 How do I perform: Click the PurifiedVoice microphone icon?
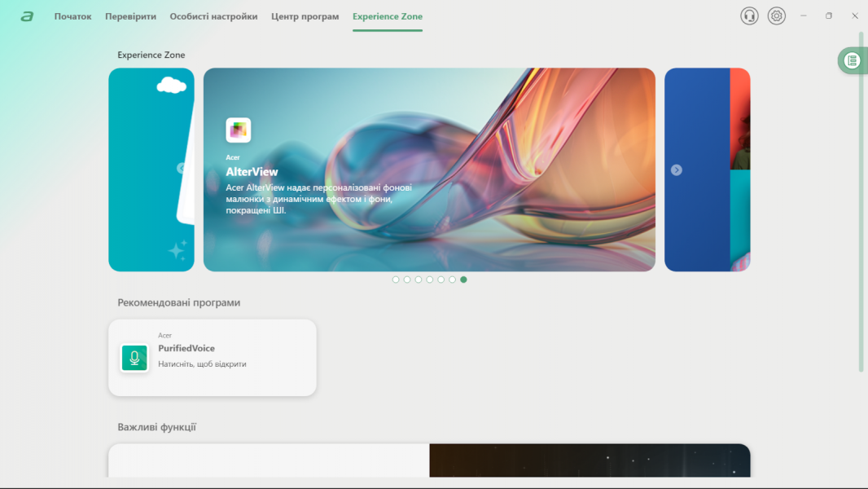pos(134,358)
